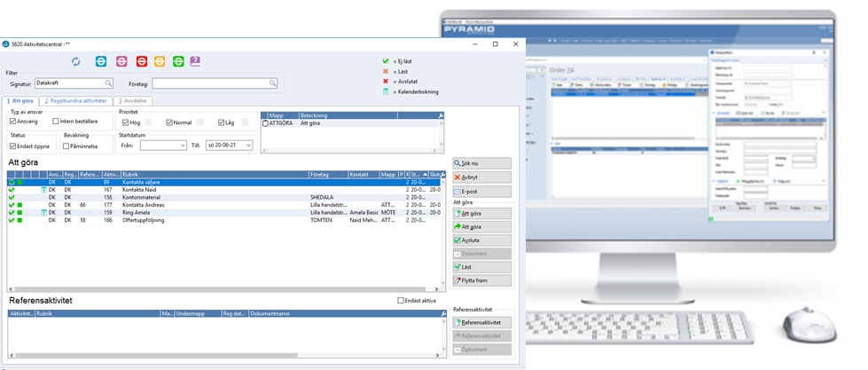
Task: Open the purple help book icon
Action: 196,61
